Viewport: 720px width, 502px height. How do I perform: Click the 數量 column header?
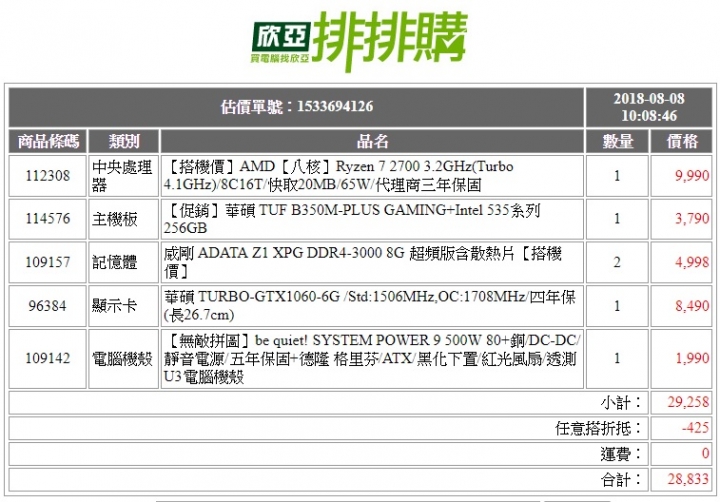(x=617, y=141)
